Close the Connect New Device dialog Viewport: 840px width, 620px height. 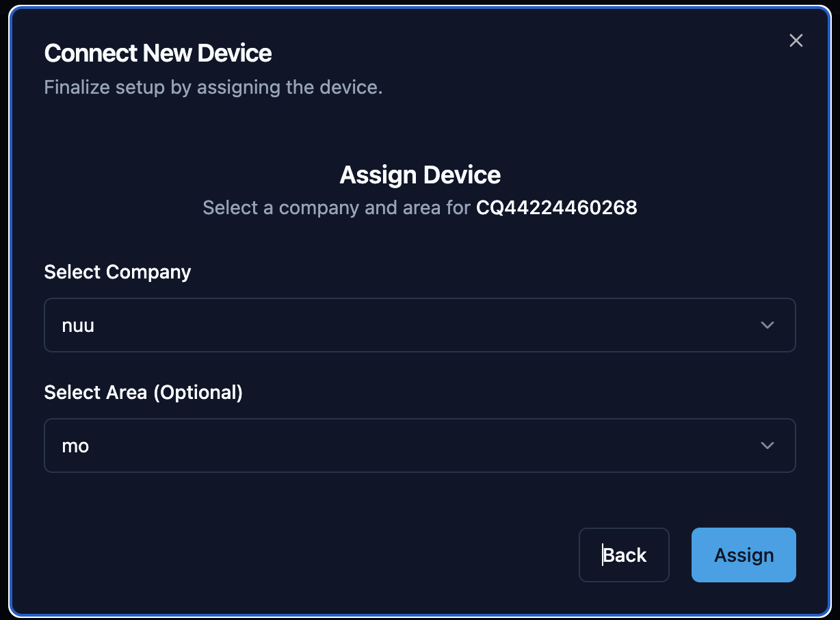796,40
